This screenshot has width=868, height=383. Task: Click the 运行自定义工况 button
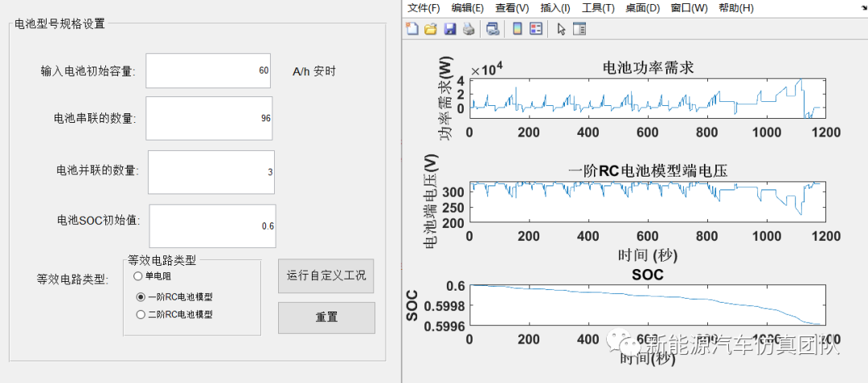(326, 275)
